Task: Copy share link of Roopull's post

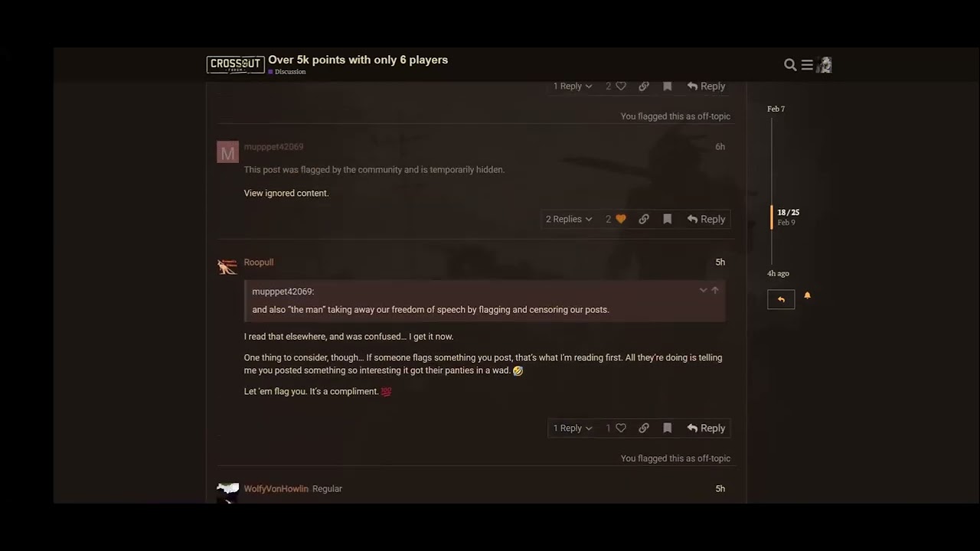Action: click(644, 429)
